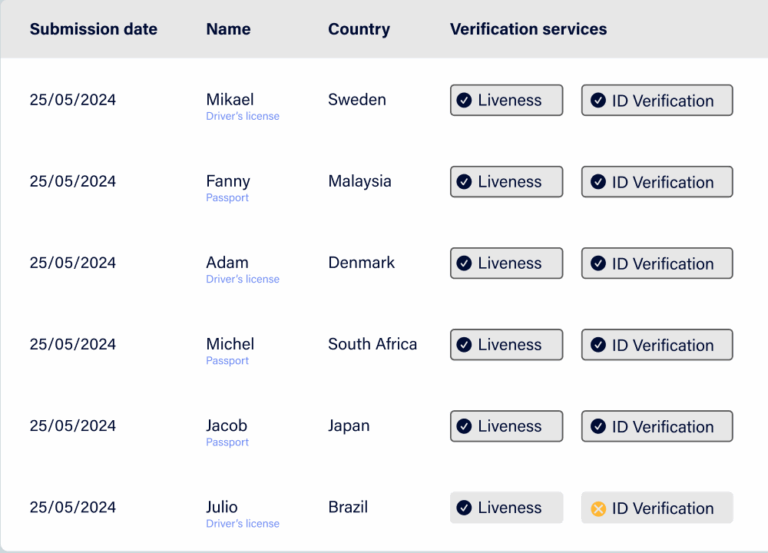Click Julio's orange failed ID Verification icon
The height and width of the screenshot is (553, 768).
point(598,508)
